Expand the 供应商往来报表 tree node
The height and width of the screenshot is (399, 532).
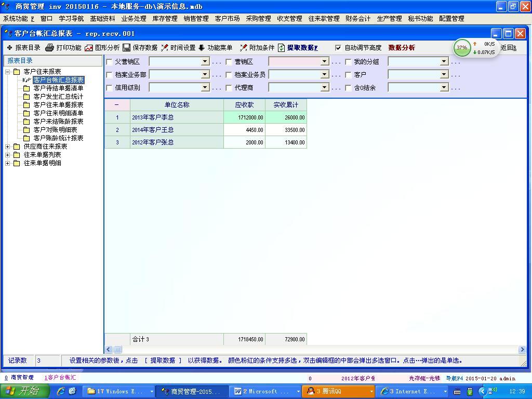point(8,147)
